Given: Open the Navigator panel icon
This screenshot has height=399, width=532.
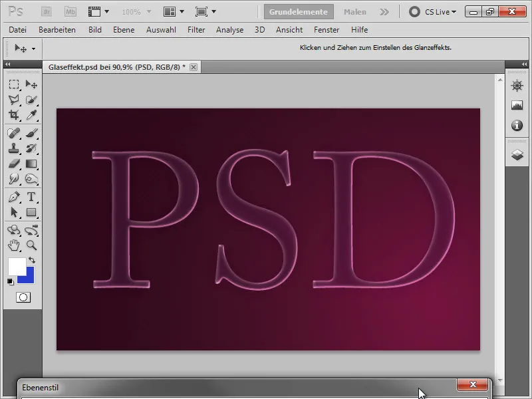Looking at the screenshot, I should (x=517, y=86).
